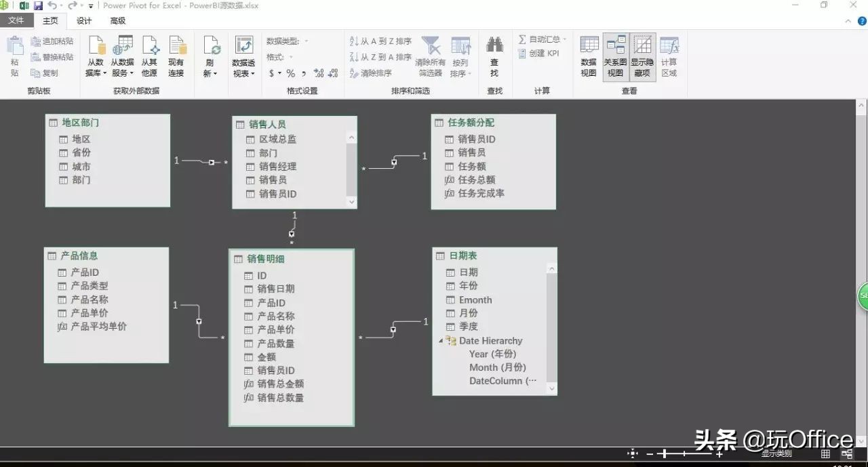The image size is (868, 467).
Task: Click the 现有连接 (Existing Connections) icon
Action: (x=177, y=54)
